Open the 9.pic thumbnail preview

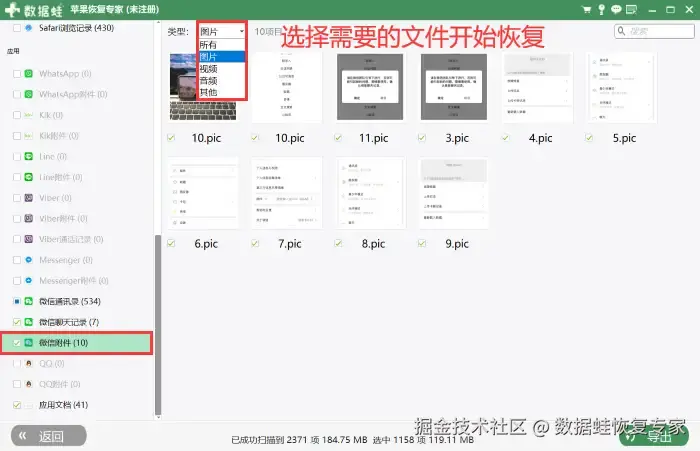(x=454, y=193)
